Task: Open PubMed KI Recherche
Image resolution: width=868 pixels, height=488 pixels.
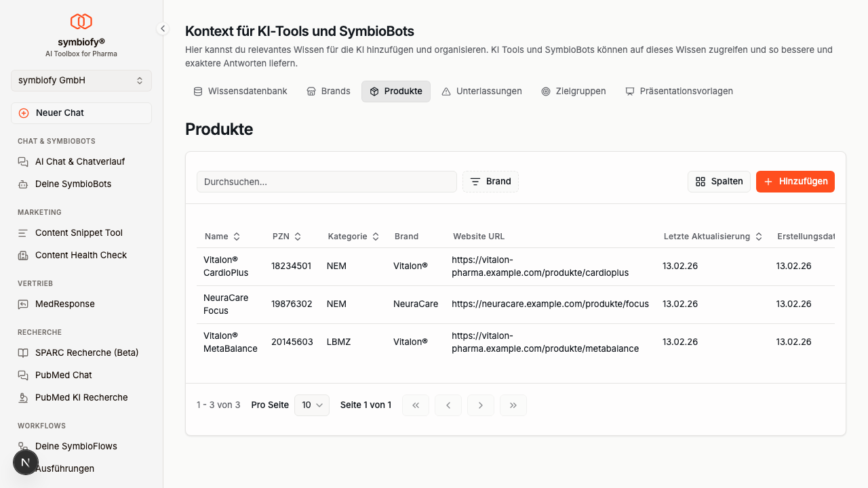Action: tap(81, 397)
